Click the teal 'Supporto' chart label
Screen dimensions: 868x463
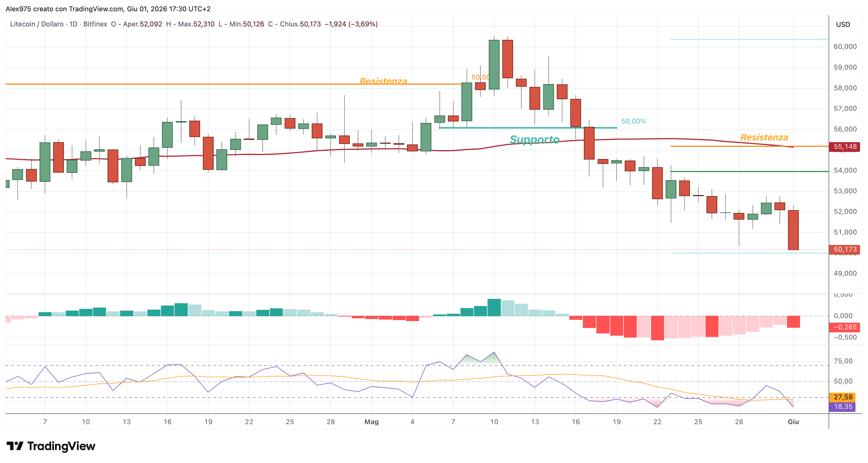(534, 139)
